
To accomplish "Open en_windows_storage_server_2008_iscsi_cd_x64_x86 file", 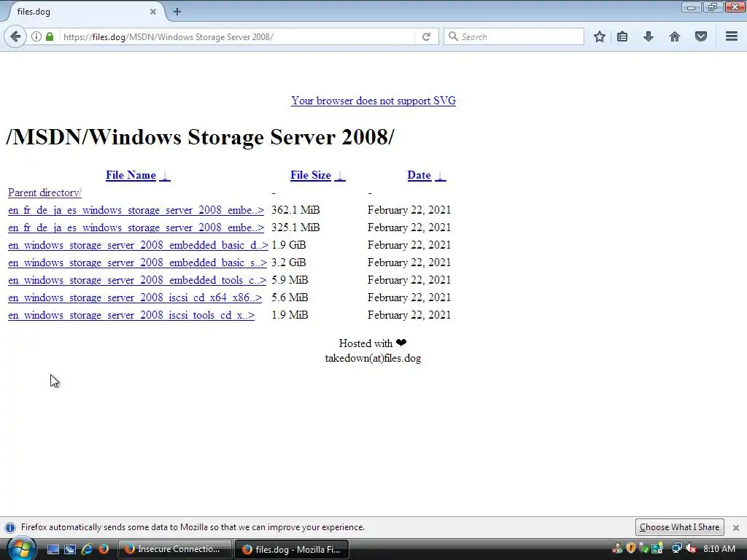I will click(x=135, y=298).
